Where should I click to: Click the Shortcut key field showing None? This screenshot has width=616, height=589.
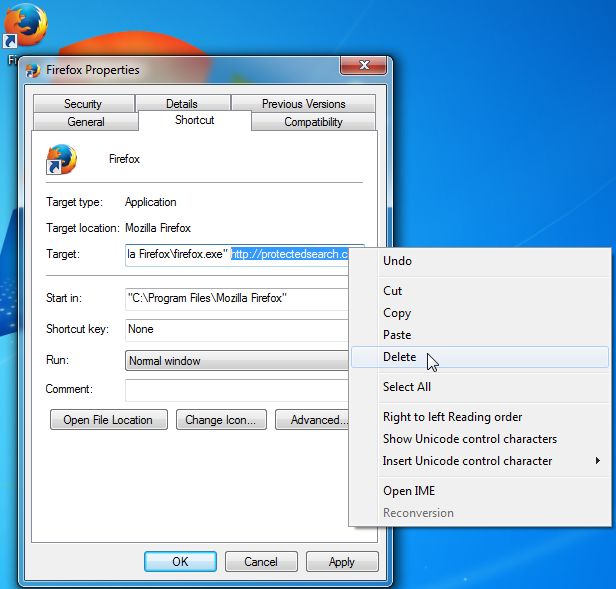pos(237,329)
